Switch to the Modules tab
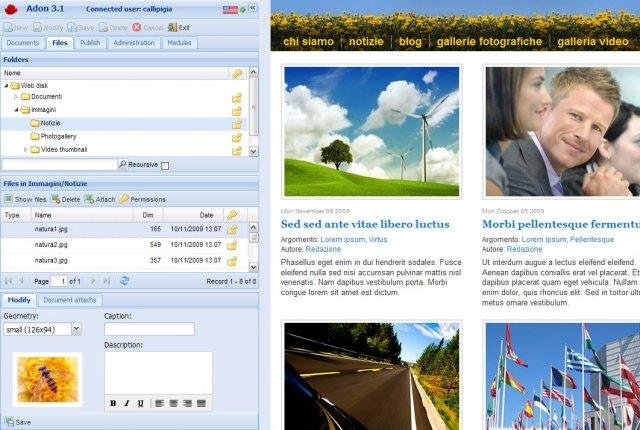This screenshot has height=430, width=640. (x=180, y=43)
